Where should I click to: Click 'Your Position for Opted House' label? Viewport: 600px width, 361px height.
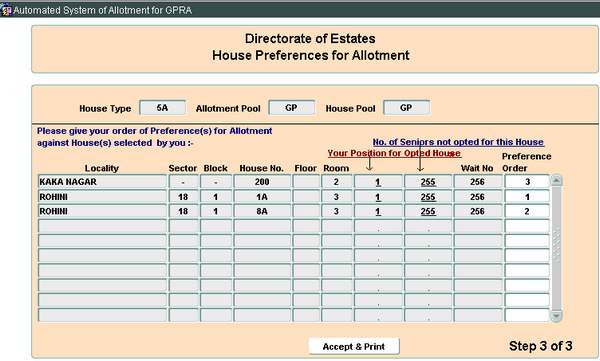tap(394, 153)
